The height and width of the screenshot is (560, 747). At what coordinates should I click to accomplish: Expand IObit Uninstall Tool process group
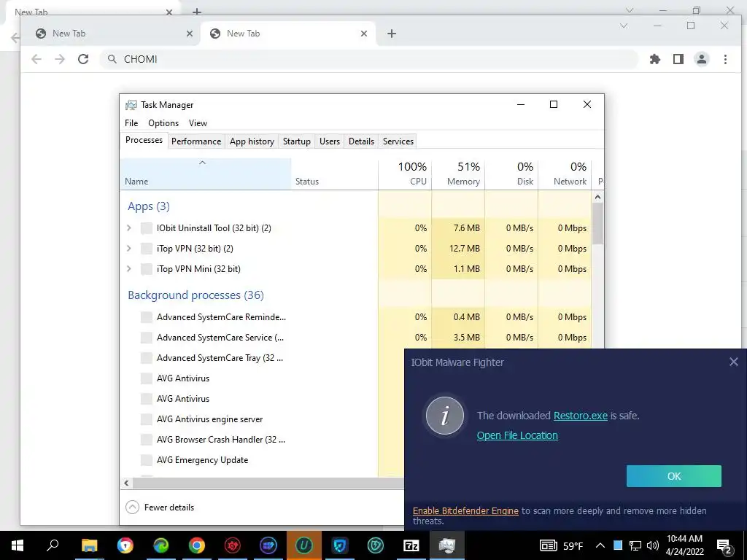tap(129, 228)
